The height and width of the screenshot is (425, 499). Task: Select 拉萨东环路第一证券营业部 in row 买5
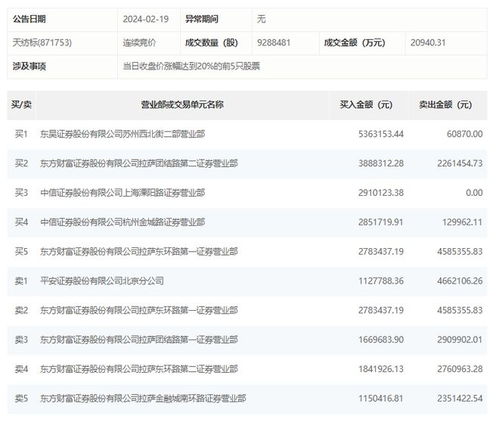tap(139, 251)
